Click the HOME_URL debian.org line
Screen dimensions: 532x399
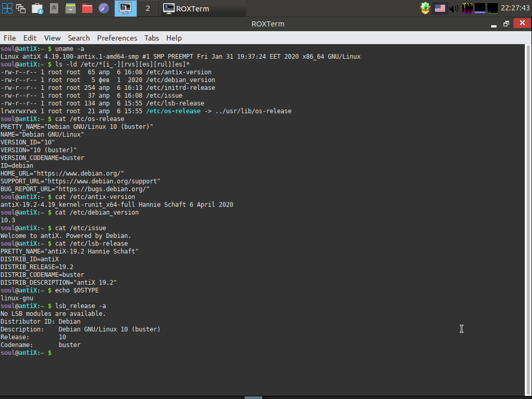(x=62, y=174)
